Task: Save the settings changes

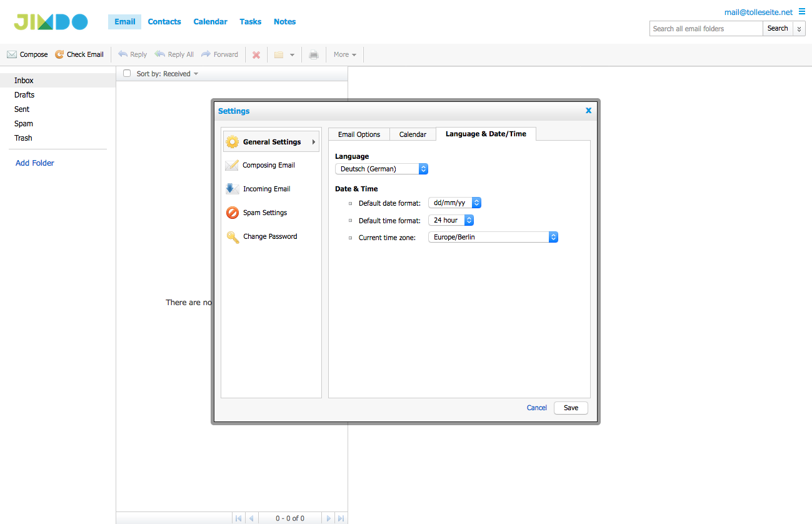Action: 571,408
